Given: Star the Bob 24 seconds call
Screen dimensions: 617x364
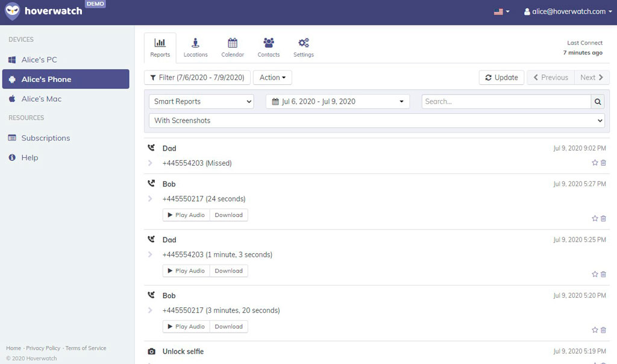Looking at the screenshot, I should pos(595,218).
